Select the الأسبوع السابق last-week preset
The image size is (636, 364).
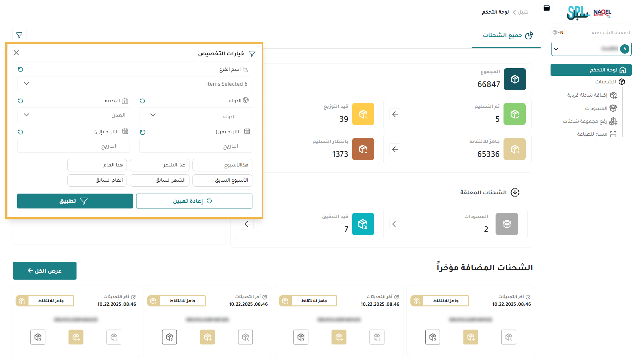click(x=222, y=180)
